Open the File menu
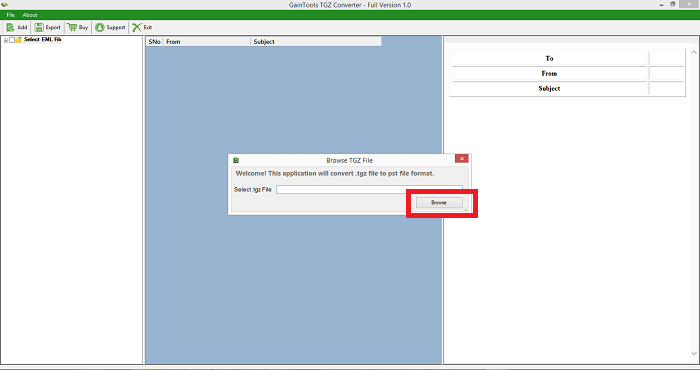Viewport: 700px width, 370px height. tap(10, 15)
